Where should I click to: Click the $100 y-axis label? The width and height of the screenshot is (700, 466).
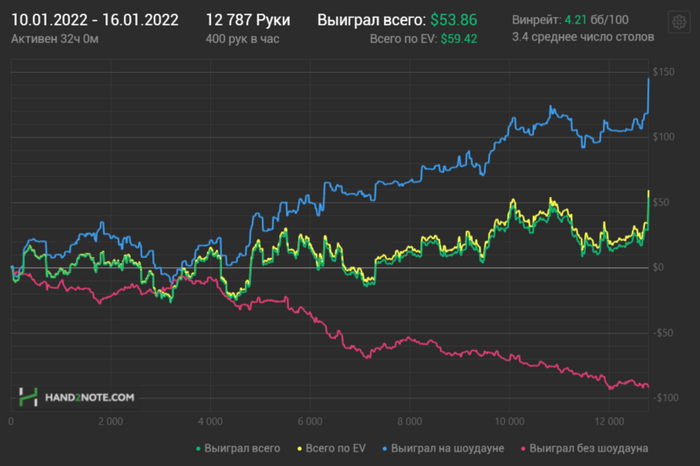point(663,137)
